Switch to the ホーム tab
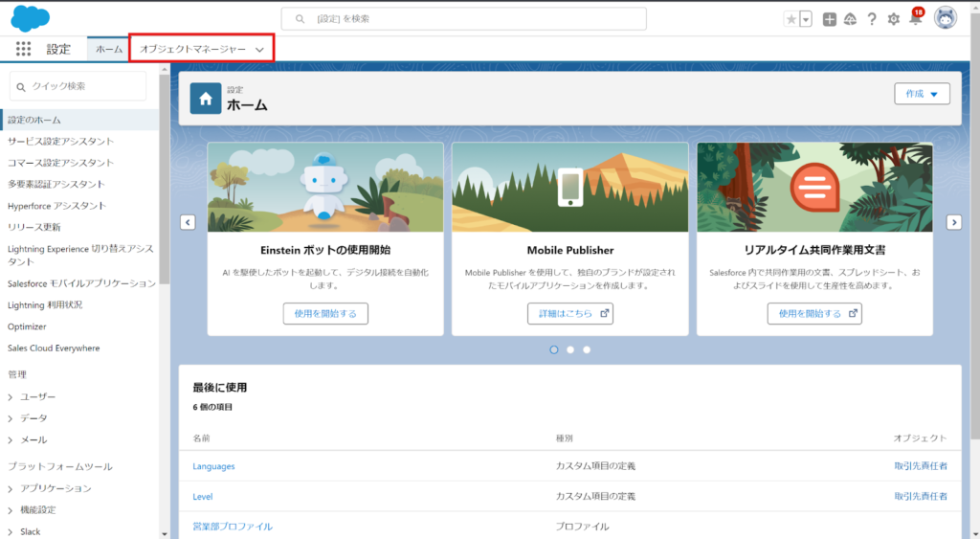This screenshot has width=980, height=539. tap(109, 49)
